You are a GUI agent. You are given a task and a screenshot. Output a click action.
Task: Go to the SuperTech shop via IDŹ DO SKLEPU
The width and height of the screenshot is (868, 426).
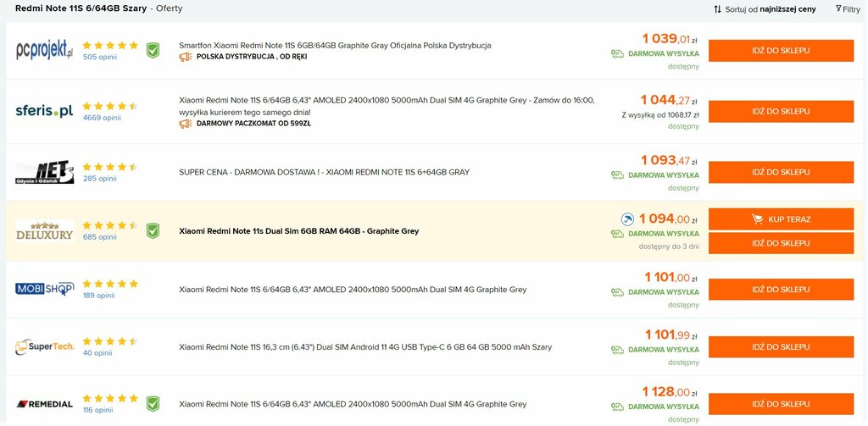[x=781, y=347]
